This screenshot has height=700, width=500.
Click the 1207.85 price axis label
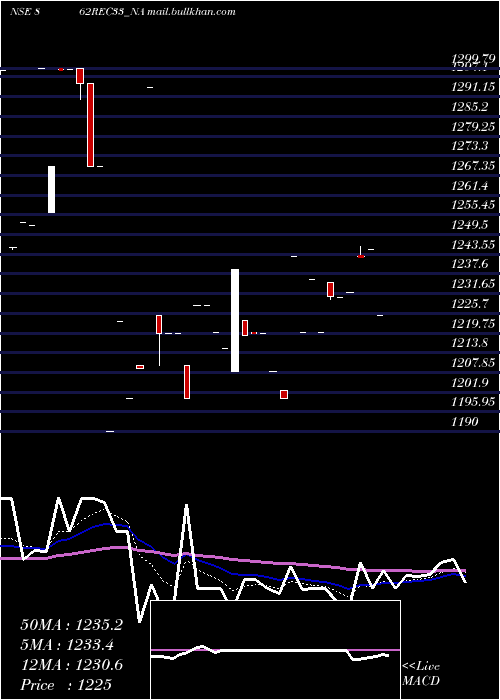[x=473, y=362]
